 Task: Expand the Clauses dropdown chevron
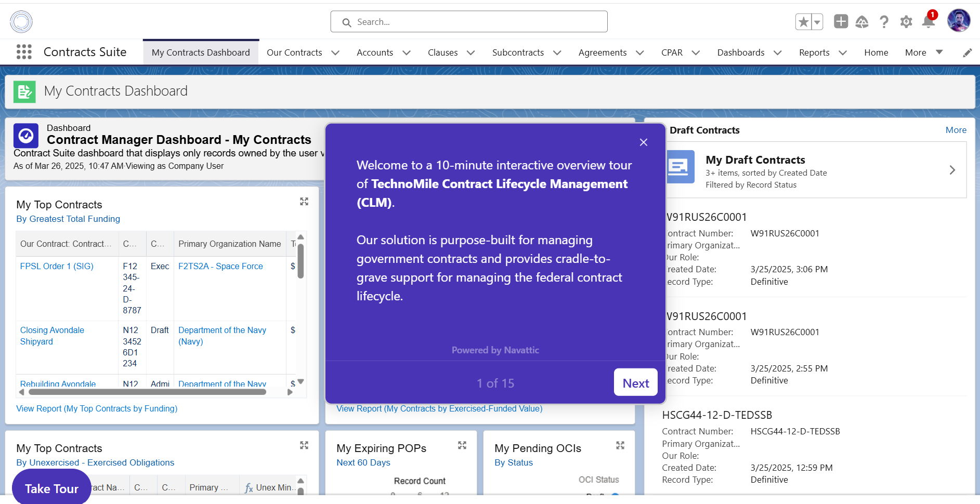[471, 52]
